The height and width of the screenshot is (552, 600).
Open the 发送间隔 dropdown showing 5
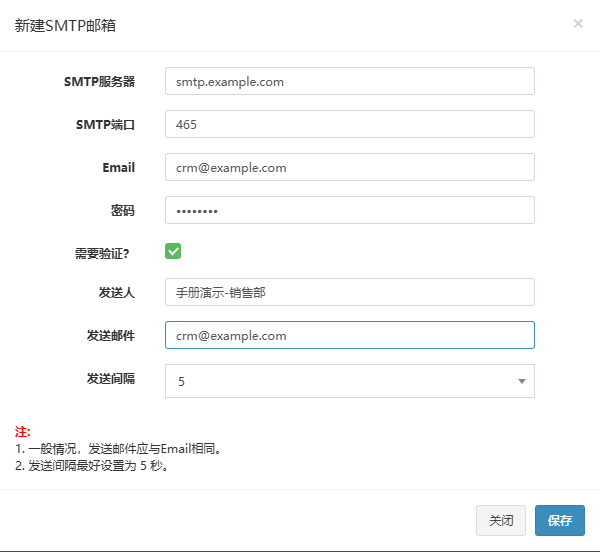(x=350, y=381)
